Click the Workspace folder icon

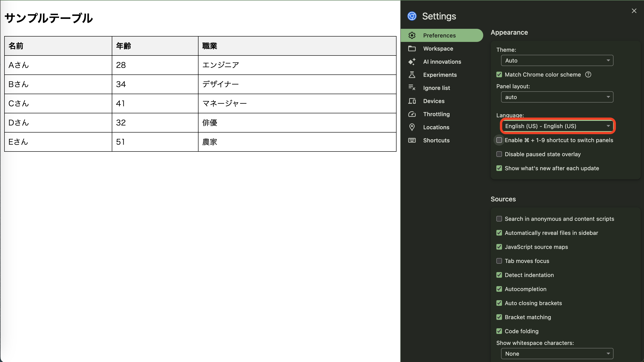coord(412,48)
